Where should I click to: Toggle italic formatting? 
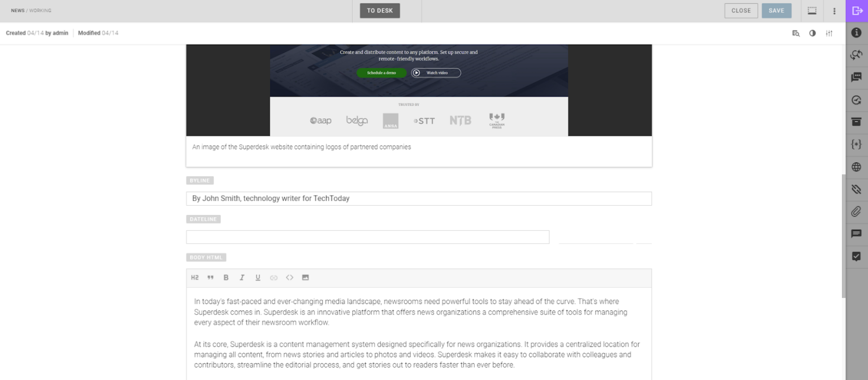click(242, 278)
